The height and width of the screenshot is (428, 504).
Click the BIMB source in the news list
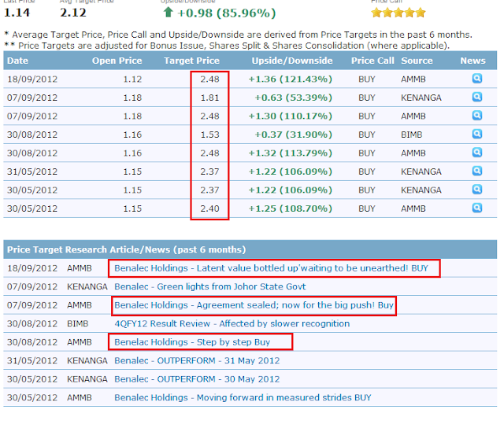77,323
